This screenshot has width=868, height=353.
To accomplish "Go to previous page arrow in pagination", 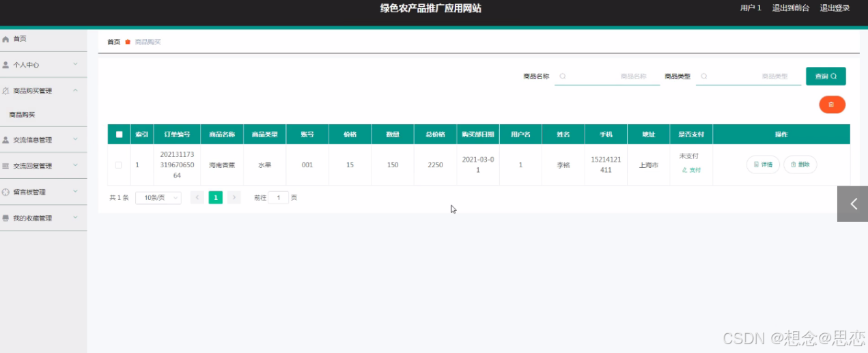I will click(197, 197).
